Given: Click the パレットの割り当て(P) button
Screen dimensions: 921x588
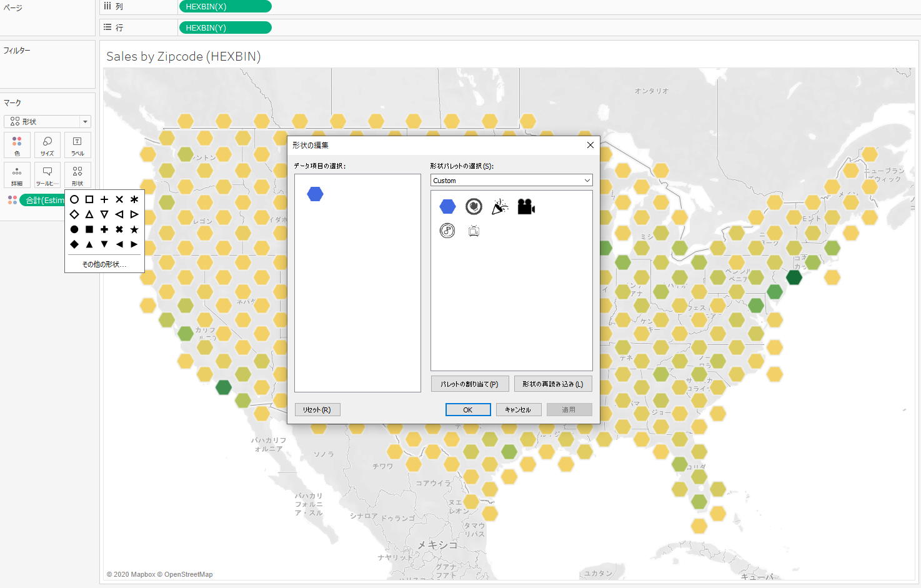Looking at the screenshot, I should click(x=470, y=384).
